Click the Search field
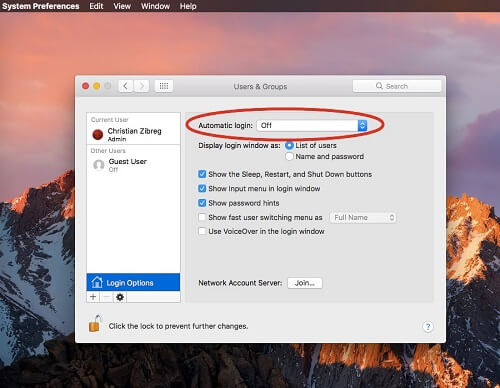Screen dimensions: 500x388 397,86
